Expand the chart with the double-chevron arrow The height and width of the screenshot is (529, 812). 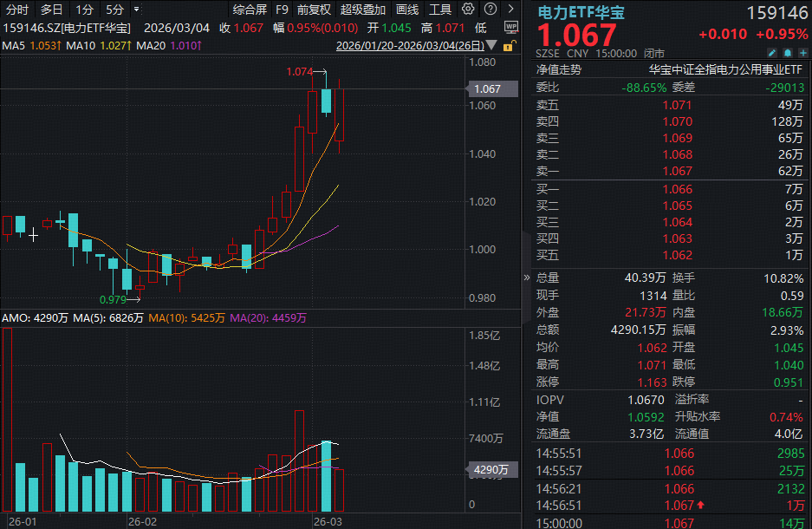(x=526, y=278)
